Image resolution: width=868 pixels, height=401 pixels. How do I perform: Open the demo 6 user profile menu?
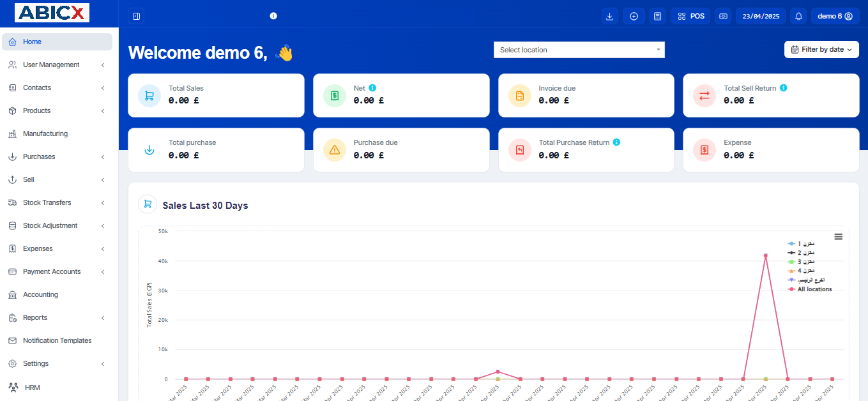pyautogui.click(x=835, y=16)
